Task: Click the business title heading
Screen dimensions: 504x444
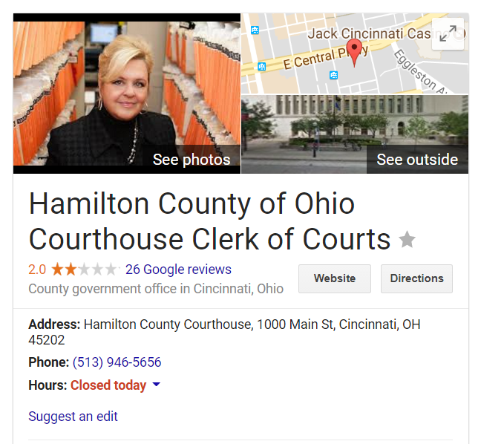Action: tap(209, 221)
